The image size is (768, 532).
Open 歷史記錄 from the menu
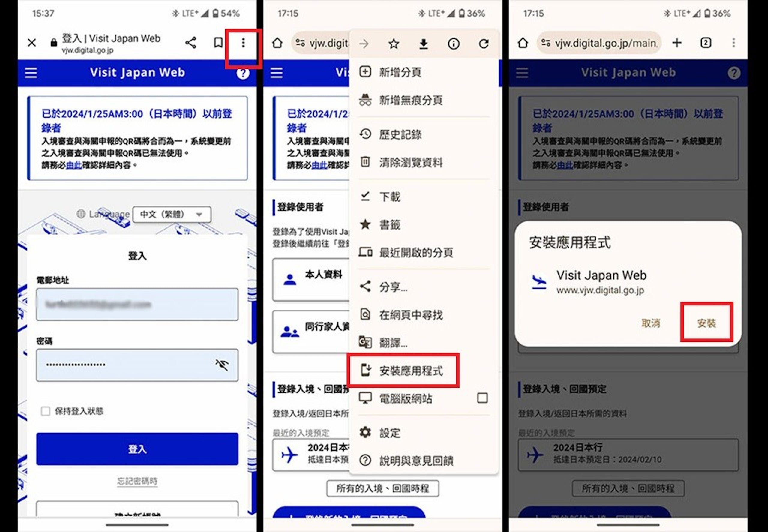coord(424,134)
